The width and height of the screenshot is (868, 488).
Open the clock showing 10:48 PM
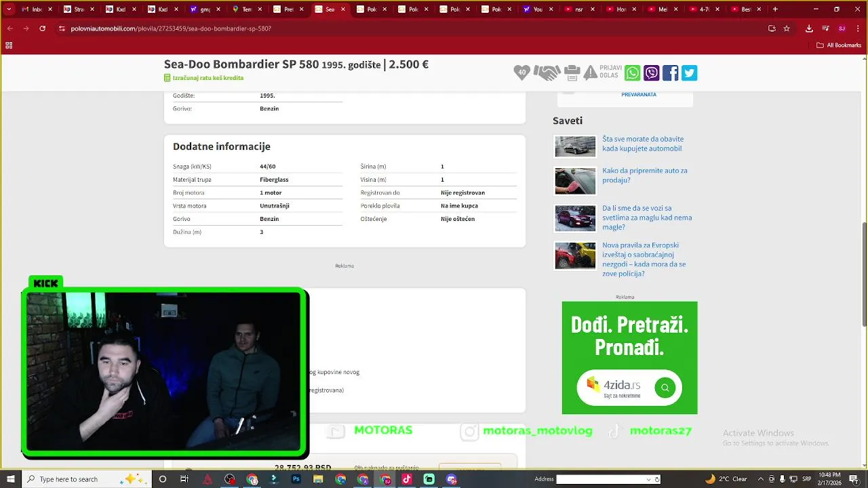[830, 479]
